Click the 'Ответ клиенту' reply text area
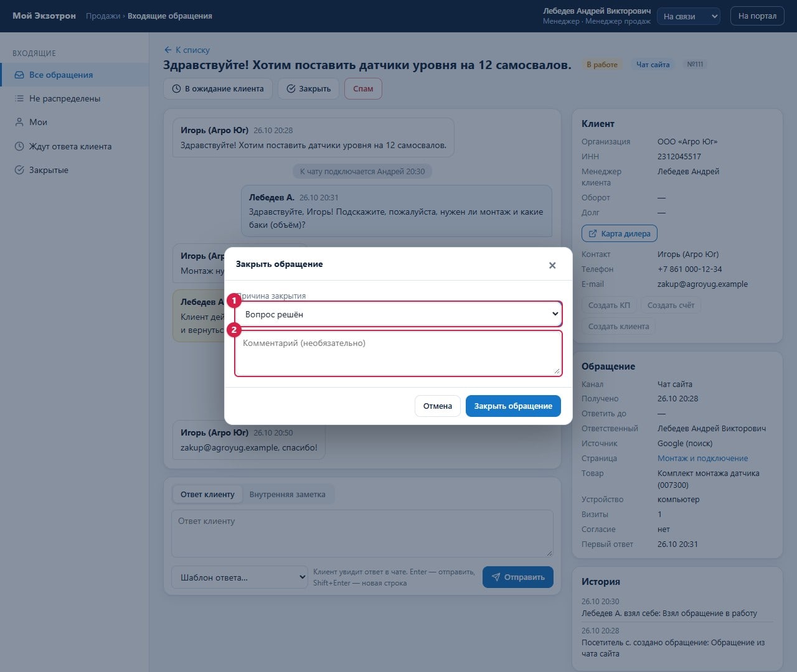 coord(362,534)
